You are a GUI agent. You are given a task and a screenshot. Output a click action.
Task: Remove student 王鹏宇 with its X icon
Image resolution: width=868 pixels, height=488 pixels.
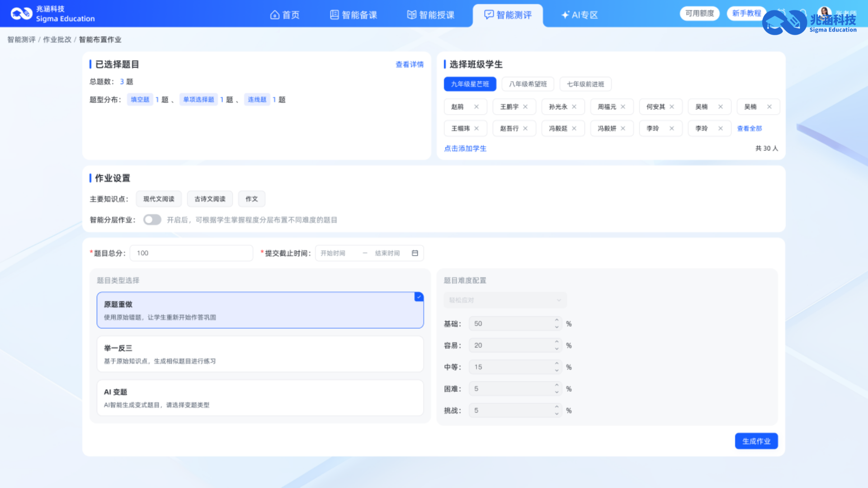point(525,107)
